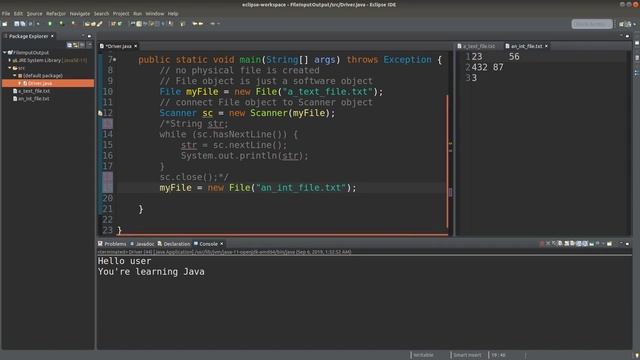
Task: Collapse the FileInputOutput project node
Action: 4,53
